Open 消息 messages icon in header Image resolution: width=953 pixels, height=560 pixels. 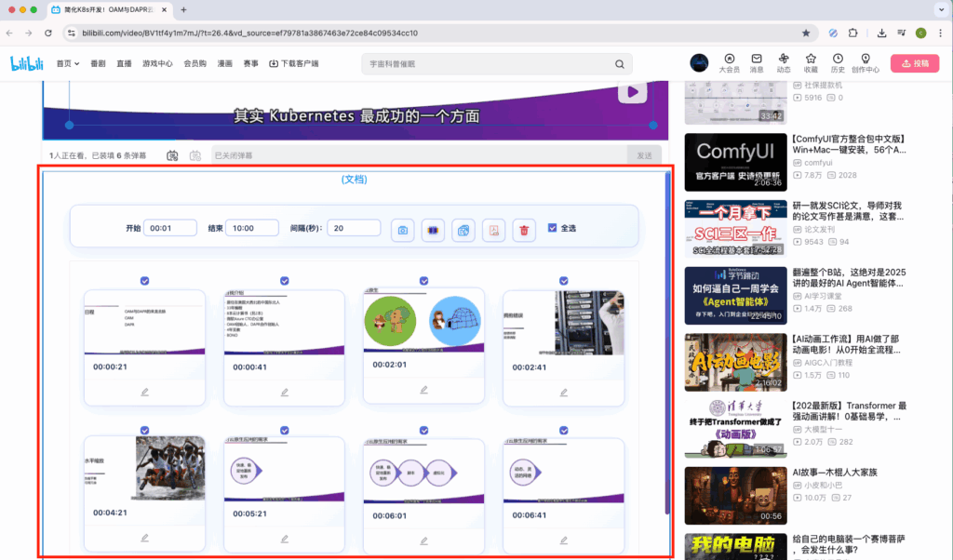pyautogui.click(x=757, y=62)
